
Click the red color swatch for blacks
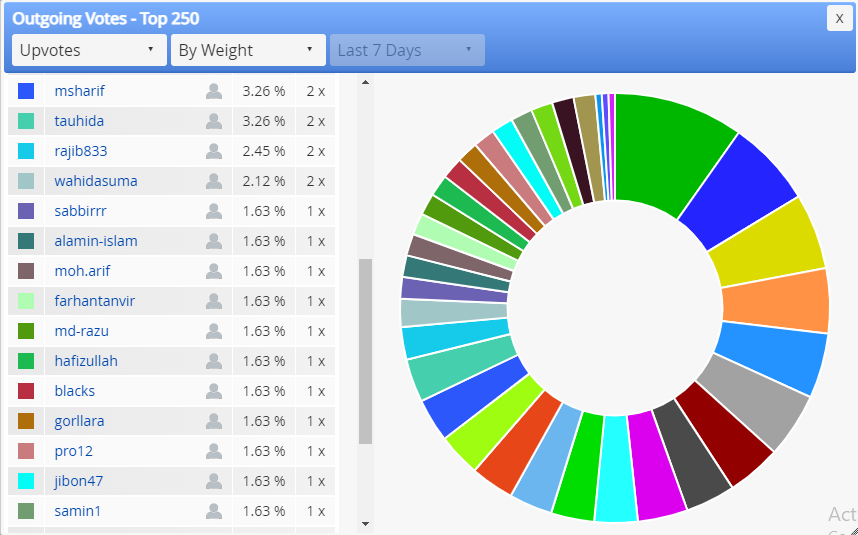(x=26, y=391)
